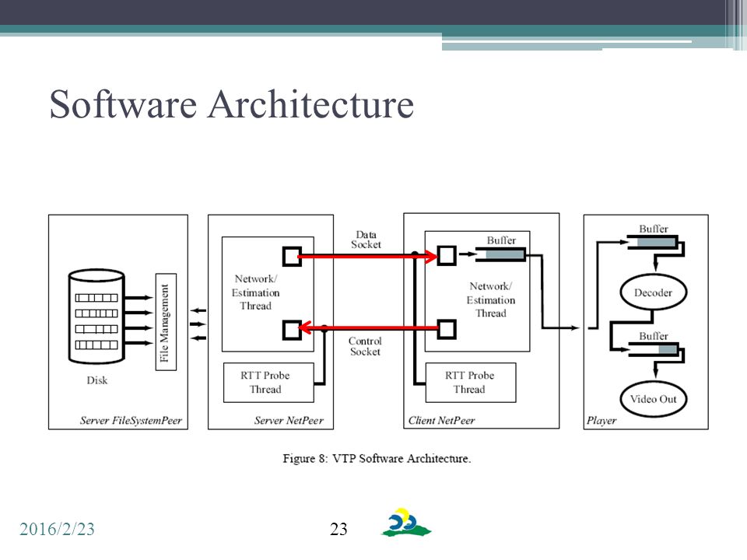Screen dimensions: 747x560
Task: Select the Disk cylinder graphic
Action: click(x=96, y=317)
